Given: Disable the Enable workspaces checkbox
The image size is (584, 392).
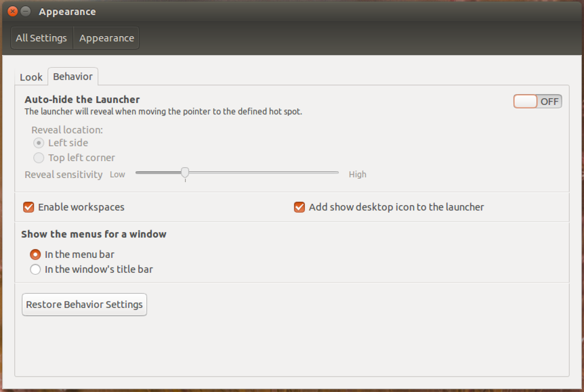Looking at the screenshot, I should [x=28, y=207].
